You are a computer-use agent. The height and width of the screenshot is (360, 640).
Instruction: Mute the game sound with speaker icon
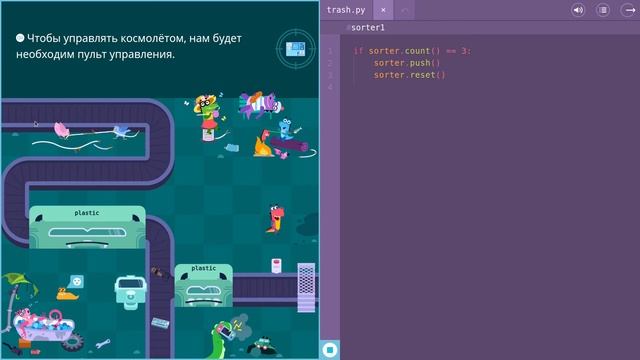578,10
